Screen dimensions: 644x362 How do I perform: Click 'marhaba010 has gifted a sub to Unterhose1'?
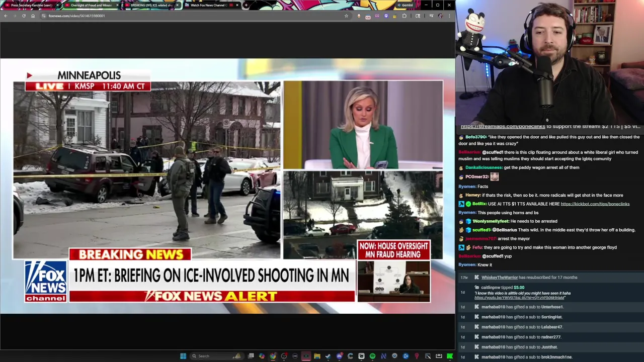(522, 307)
